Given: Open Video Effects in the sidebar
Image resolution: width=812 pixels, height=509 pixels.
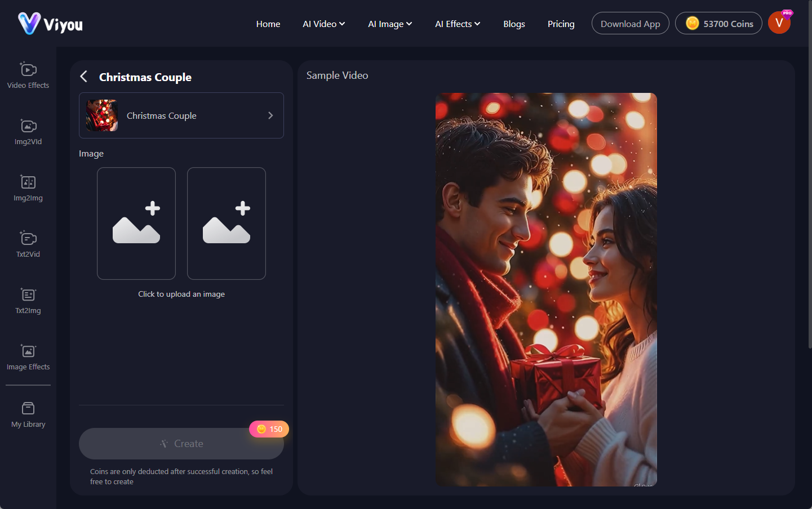Looking at the screenshot, I should click(28, 75).
